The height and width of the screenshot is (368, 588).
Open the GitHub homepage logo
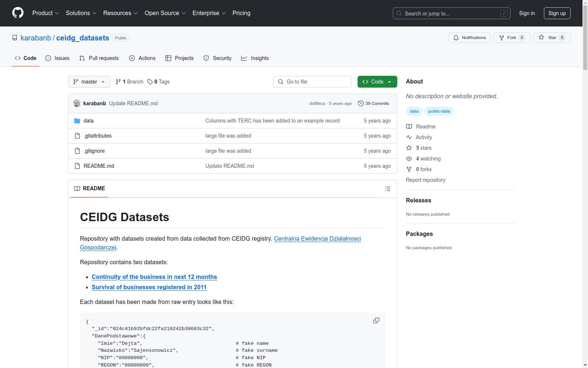point(18,13)
